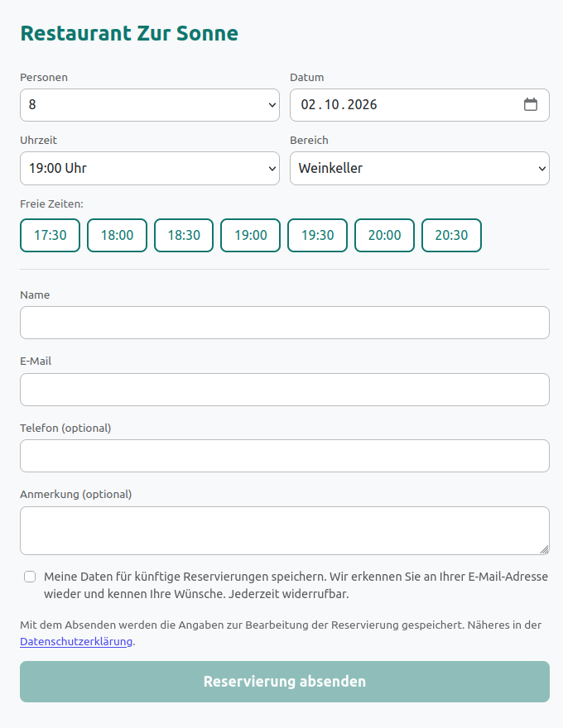The width and height of the screenshot is (563, 728).
Task: Select the 18:00 free time slot
Action: pos(117,236)
